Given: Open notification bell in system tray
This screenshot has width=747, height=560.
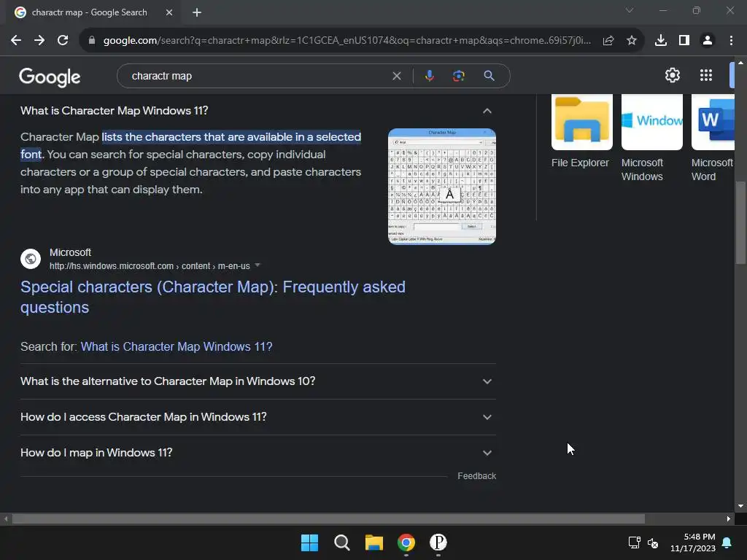Looking at the screenshot, I should (727, 542).
